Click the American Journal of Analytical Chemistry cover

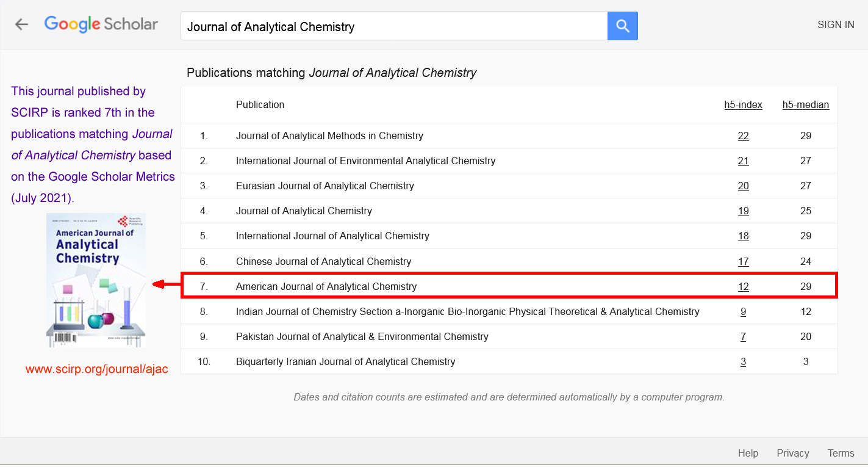pos(96,280)
